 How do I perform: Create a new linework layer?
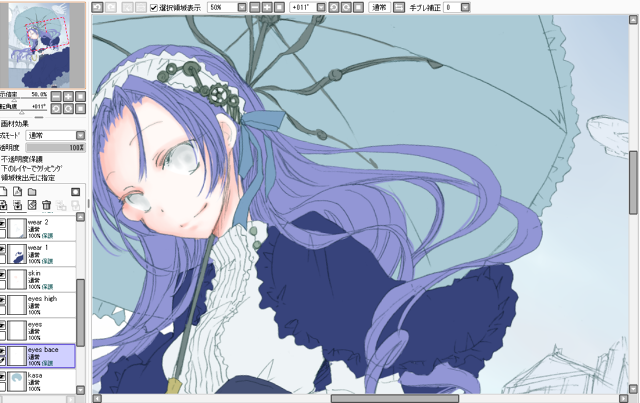click(18, 191)
